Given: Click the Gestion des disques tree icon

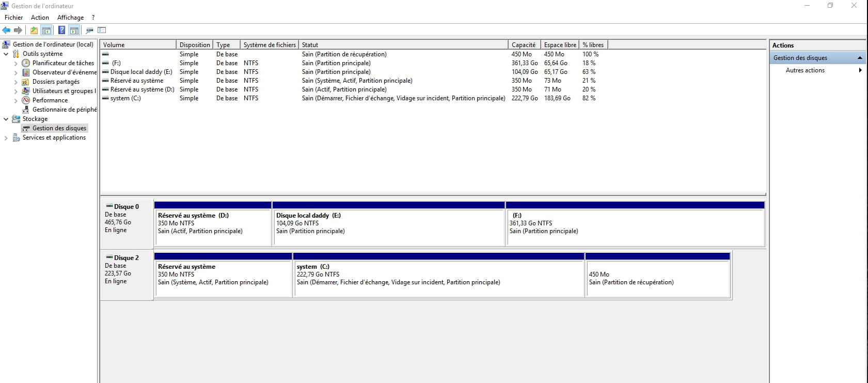Looking at the screenshot, I should pyautogui.click(x=26, y=128).
